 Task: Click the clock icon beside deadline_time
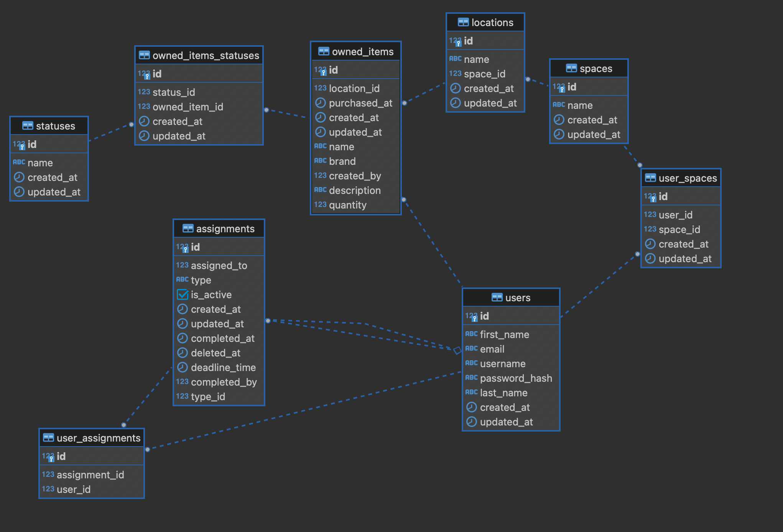(182, 367)
